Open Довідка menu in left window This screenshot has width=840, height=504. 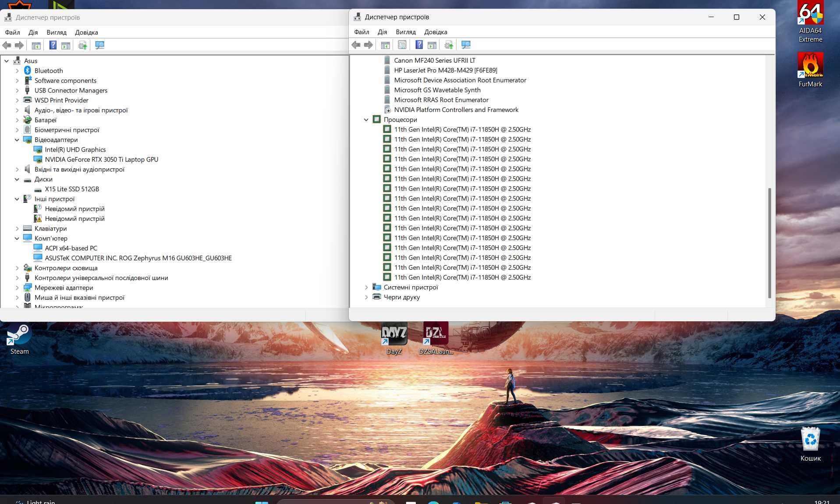tap(86, 32)
